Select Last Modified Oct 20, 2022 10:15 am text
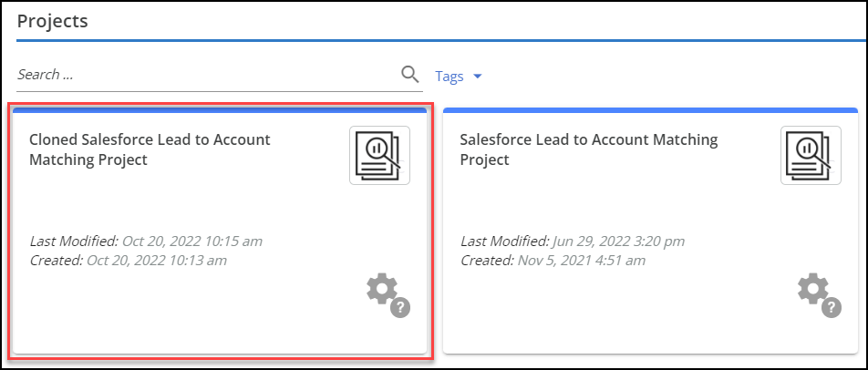Screen dimensions: 868x370 coord(146,242)
